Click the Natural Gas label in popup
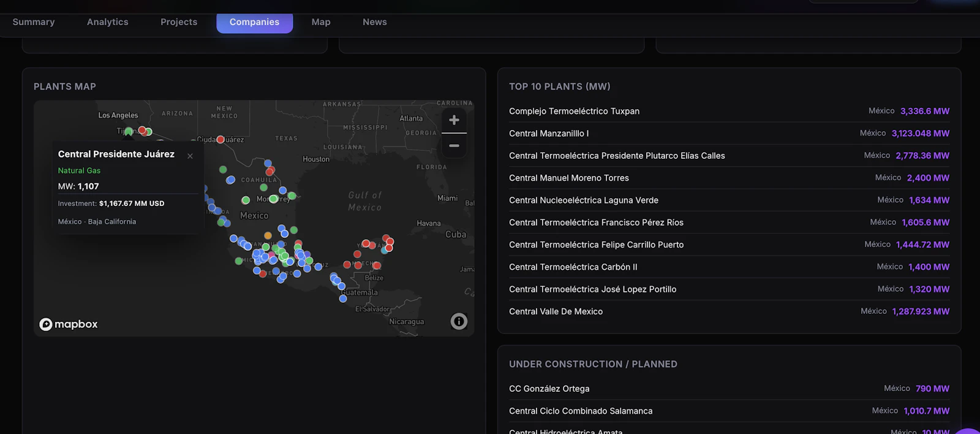Viewport: 980px width, 434px height. tap(79, 170)
